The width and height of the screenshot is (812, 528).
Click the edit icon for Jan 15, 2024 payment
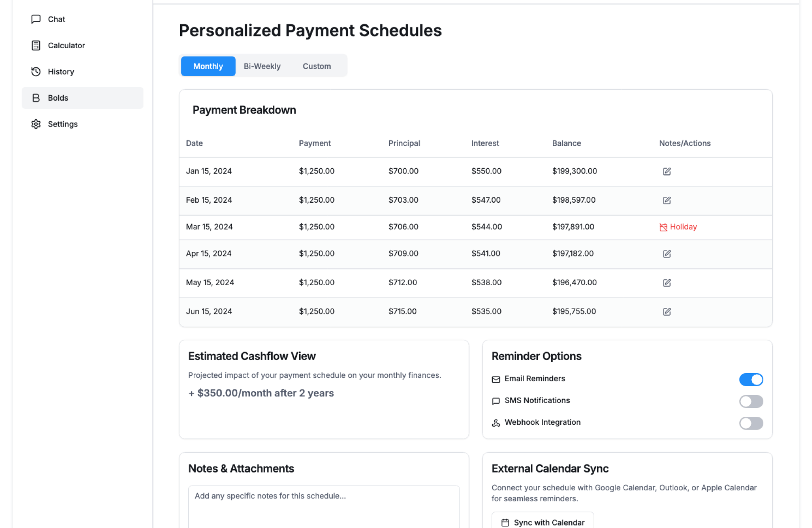tap(667, 171)
